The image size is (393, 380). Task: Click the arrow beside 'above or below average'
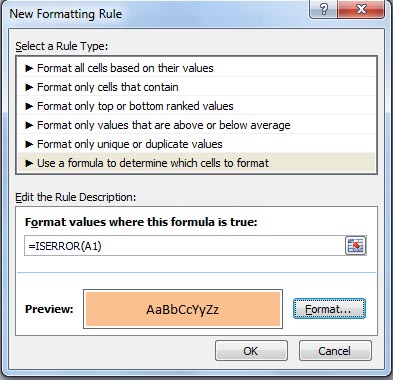(x=29, y=125)
